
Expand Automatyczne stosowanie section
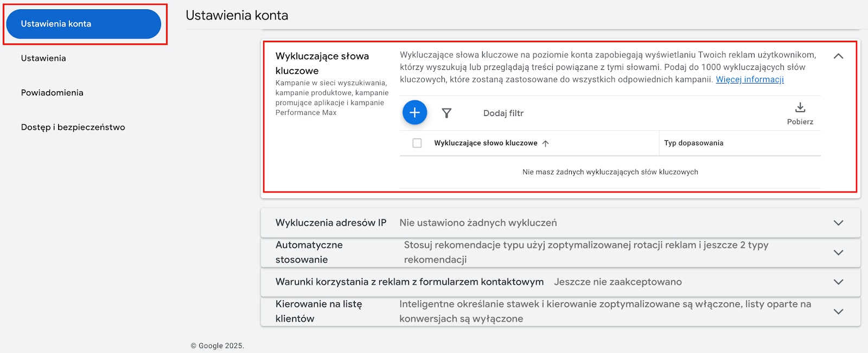[838, 252]
